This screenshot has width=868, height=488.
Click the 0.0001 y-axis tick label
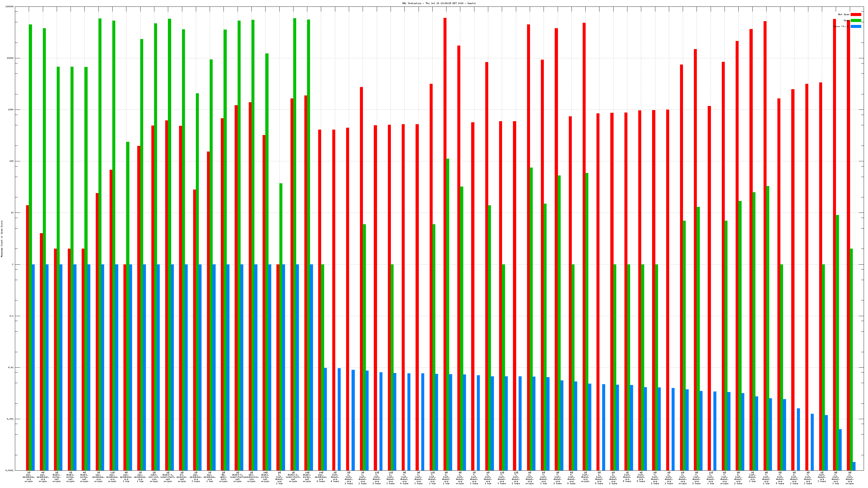pyautogui.click(x=10, y=470)
